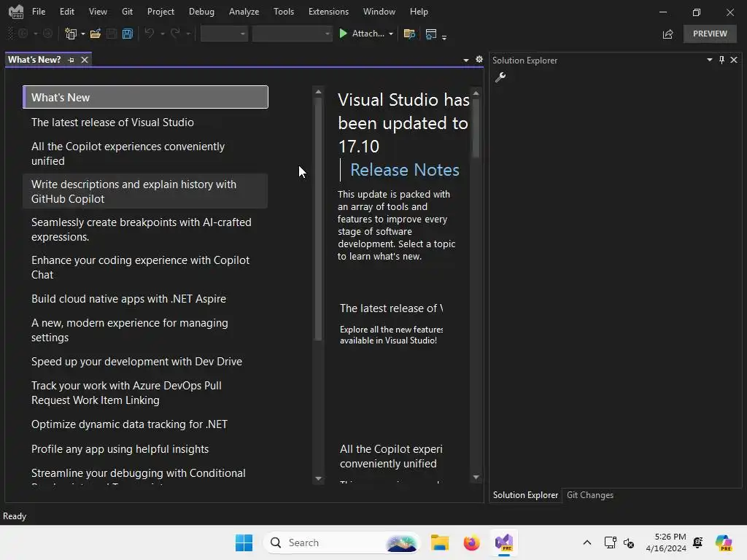Select 'Profile any app using helpful insights'
747x560 pixels.
point(145,449)
